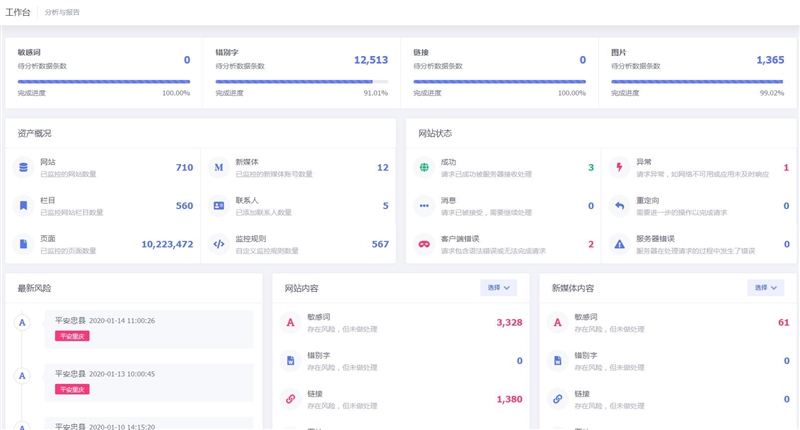This screenshot has width=800, height=430.
Task: Click the 栏目 bookmark icon
Action: click(23, 205)
